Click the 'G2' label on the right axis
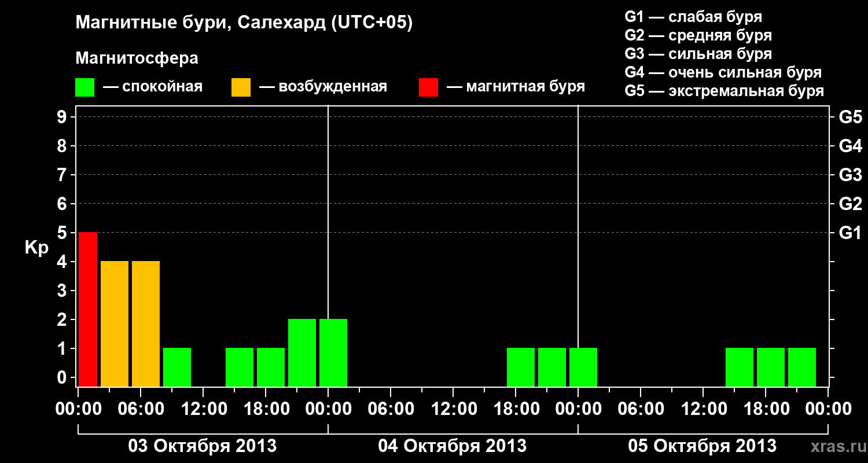Image resolution: width=868 pixels, height=463 pixels. click(x=851, y=204)
